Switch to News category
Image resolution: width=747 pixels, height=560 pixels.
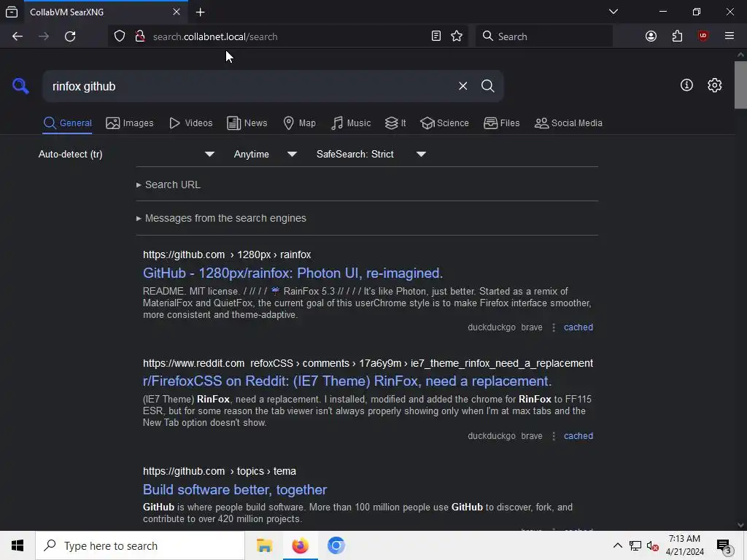[247, 122]
